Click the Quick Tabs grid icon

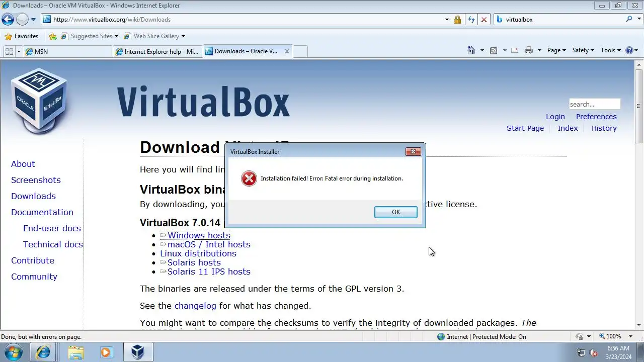(x=9, y=51)
